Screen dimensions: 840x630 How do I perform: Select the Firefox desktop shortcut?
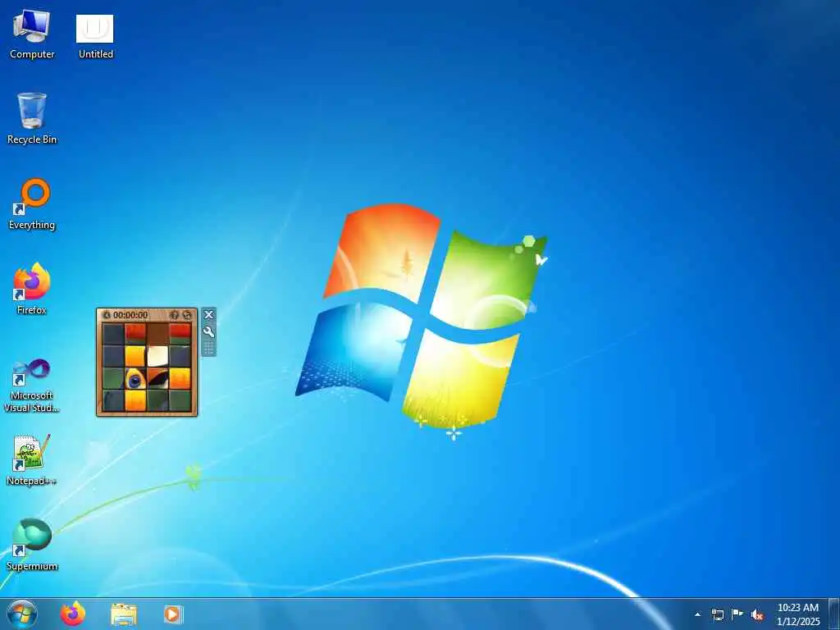coord(32,289)
